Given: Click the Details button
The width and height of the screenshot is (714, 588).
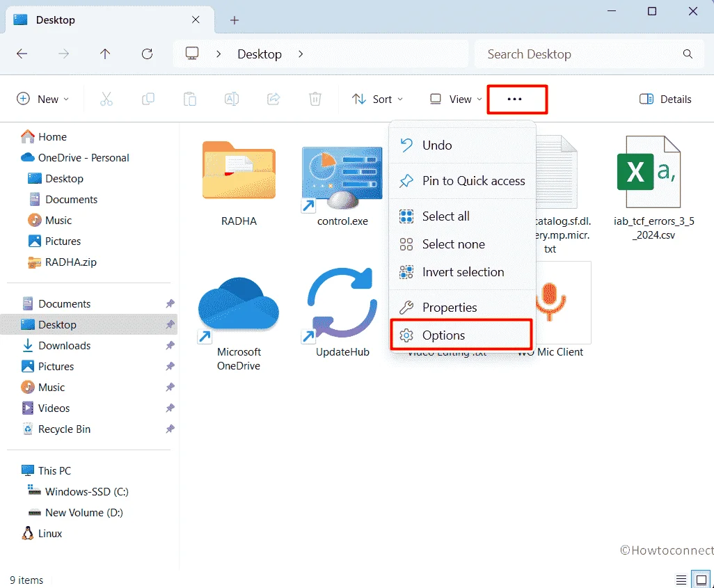Looking at the screenshot, I should point(665,99).
